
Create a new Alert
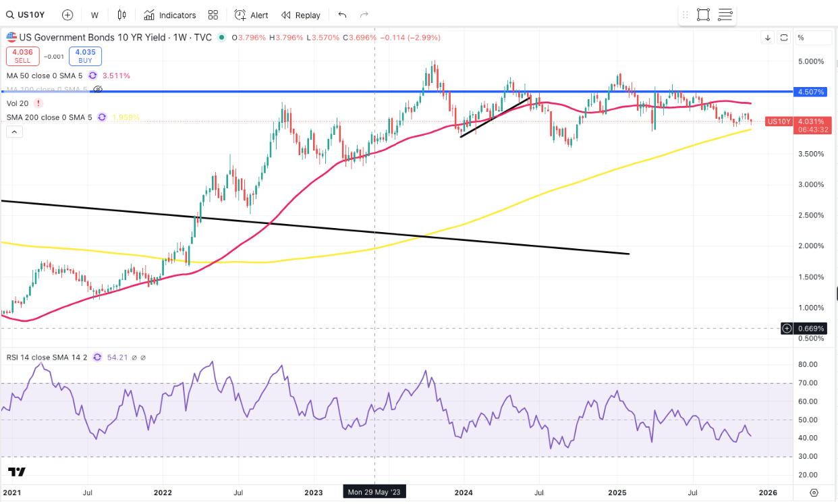(x=251, y=15)
